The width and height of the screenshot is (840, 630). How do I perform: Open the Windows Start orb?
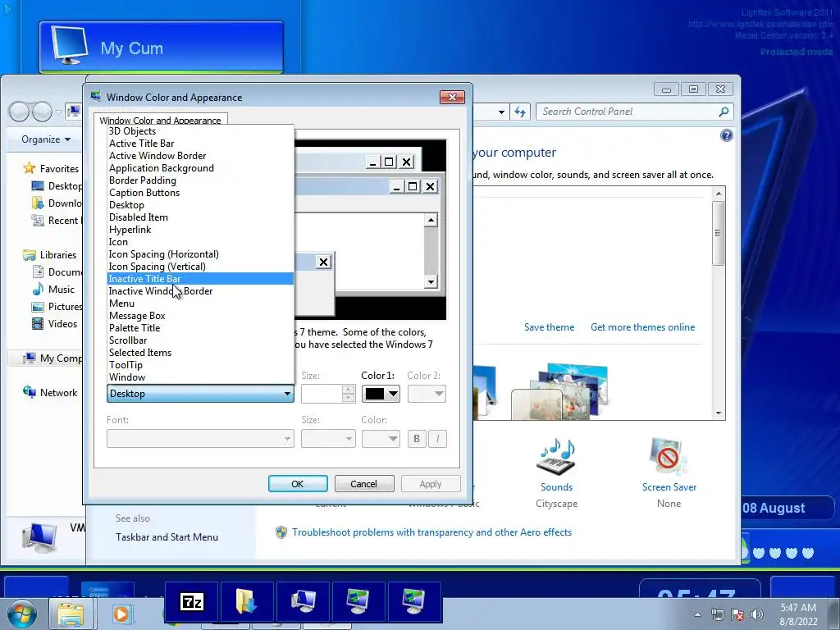click(x=22, y=614)
